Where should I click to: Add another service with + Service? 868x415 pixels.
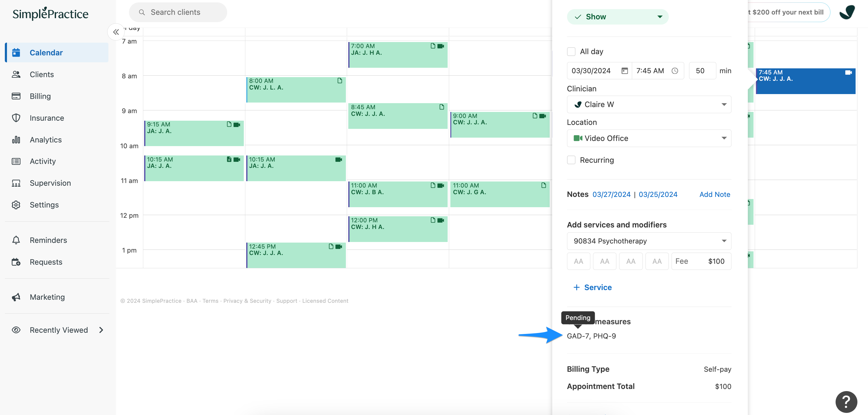coord(593,287)
